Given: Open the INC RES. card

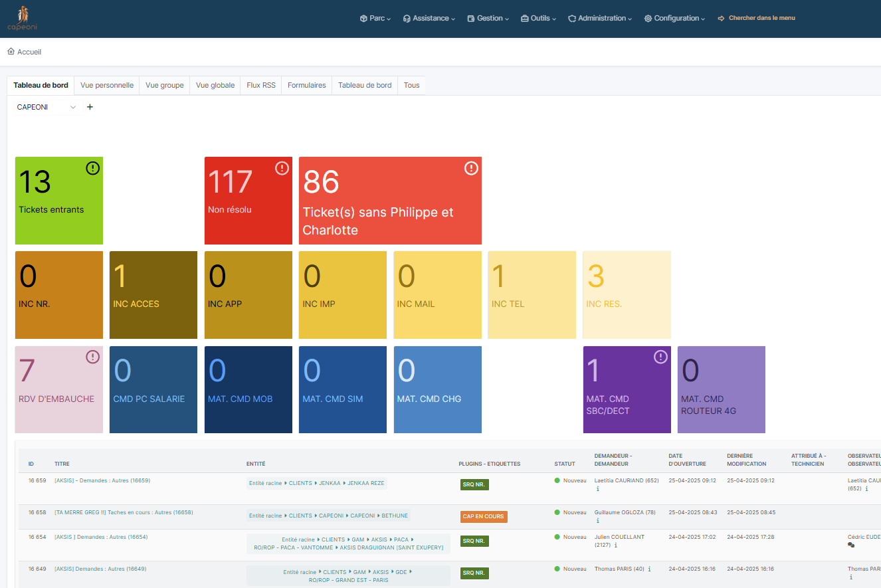Looking at the screenshot, I should point(627,295).
